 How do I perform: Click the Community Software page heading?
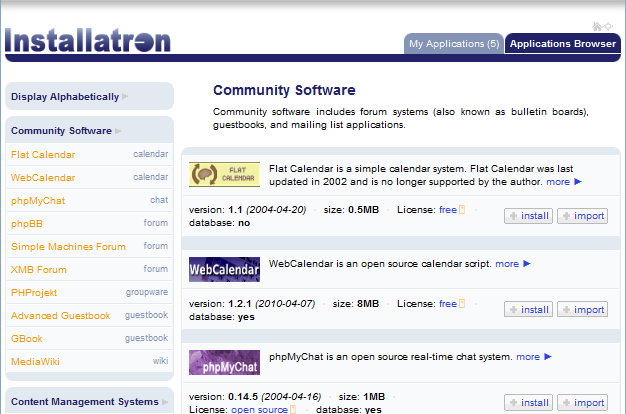[284, 90]
